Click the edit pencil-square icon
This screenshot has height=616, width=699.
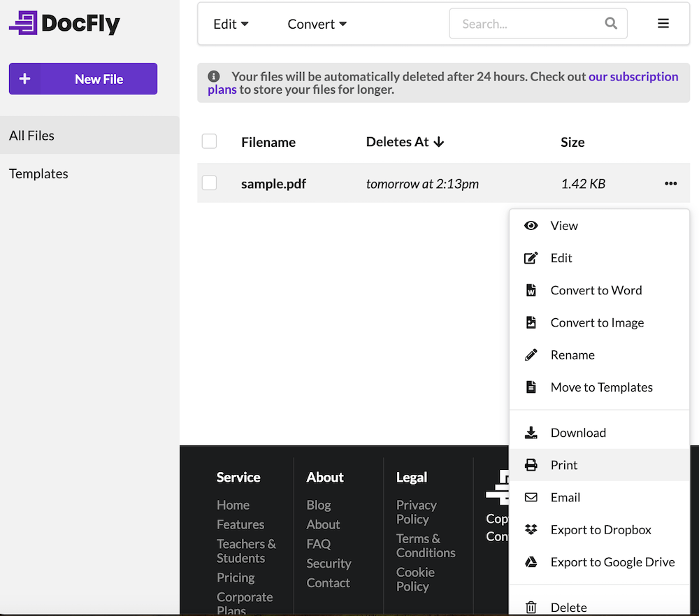click(531, 258)
